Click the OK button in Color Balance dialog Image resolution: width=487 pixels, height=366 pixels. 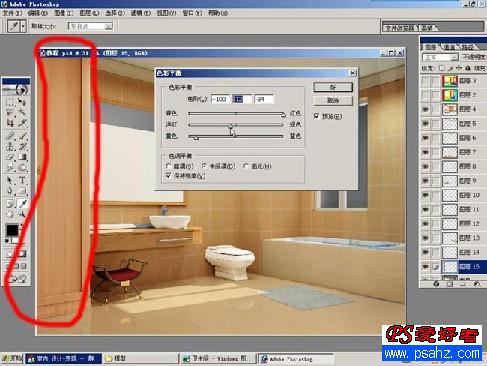point(333,87)
